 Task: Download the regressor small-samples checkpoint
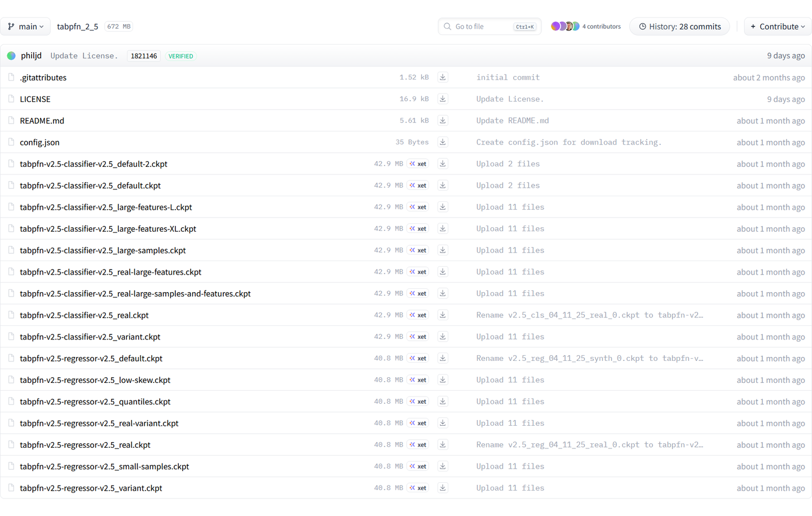(x=443, y=466)
